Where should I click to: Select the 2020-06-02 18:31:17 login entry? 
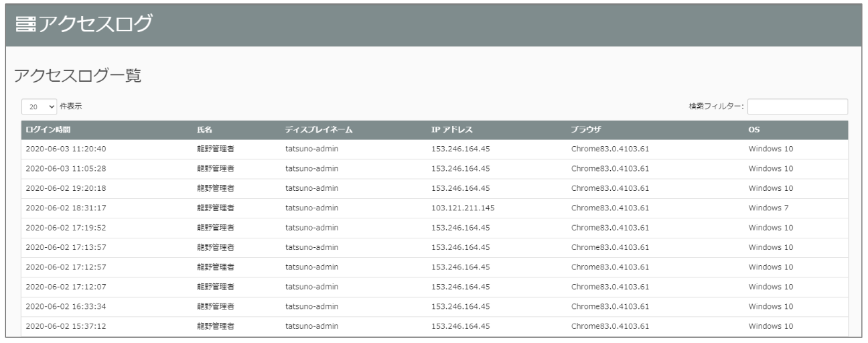coord(67,208)
